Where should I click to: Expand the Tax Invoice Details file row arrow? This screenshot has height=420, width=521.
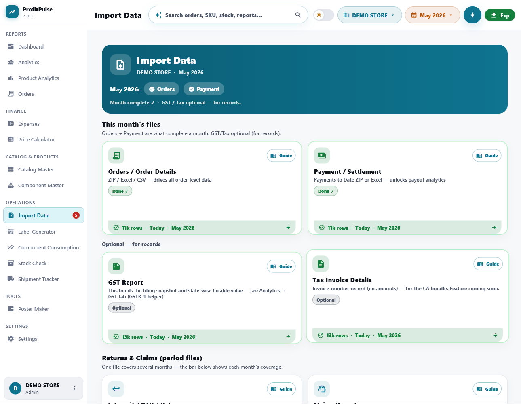495,335
